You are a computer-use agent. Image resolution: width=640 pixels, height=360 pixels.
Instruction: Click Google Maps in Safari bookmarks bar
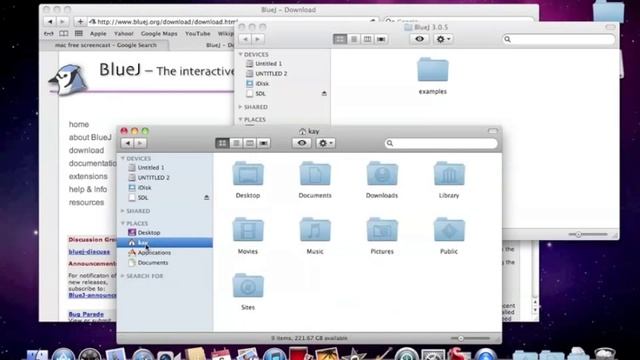tap(159, 34)
